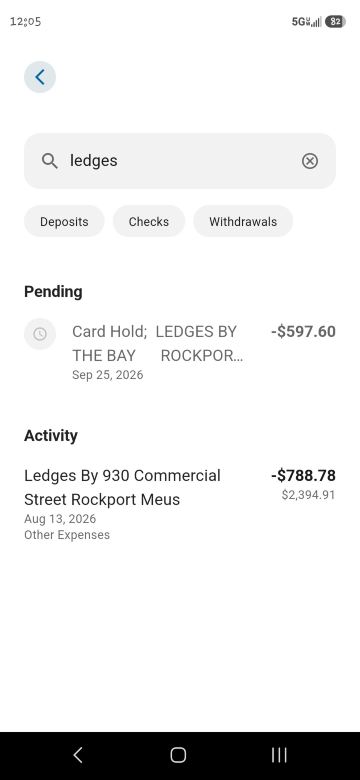Toggle the Checks filter chip

[x=149, y=221]
